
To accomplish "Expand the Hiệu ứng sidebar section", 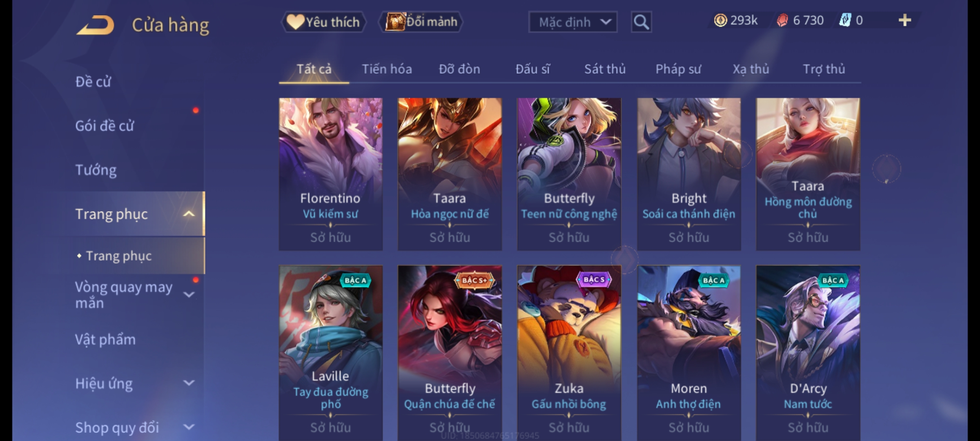I will pos(189,383).
